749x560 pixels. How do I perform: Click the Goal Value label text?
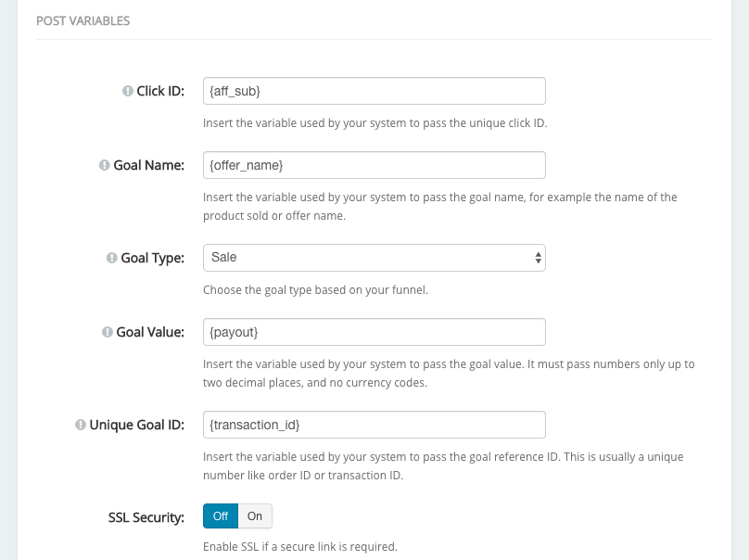(x=150, y=332)
